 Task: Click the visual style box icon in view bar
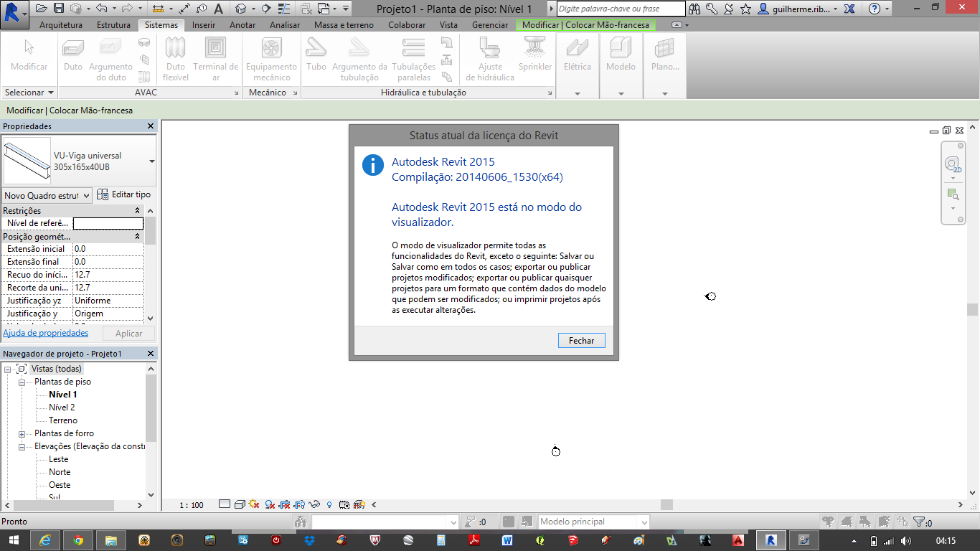[240, 504]
